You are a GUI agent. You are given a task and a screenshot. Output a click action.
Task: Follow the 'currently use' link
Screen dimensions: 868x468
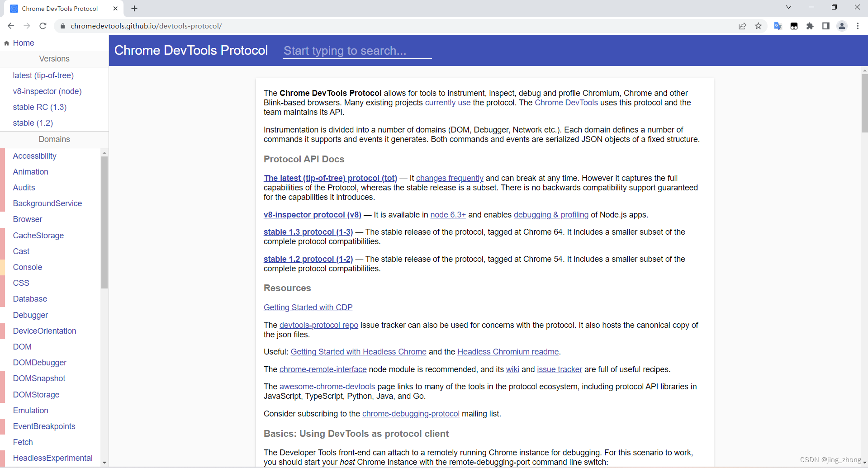tap(448, 103)
